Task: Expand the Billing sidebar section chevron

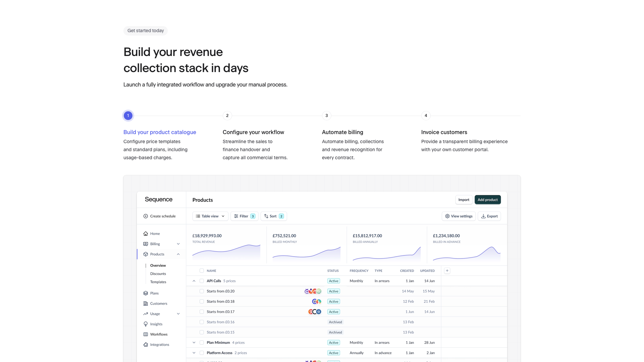Action: (178, 244)
